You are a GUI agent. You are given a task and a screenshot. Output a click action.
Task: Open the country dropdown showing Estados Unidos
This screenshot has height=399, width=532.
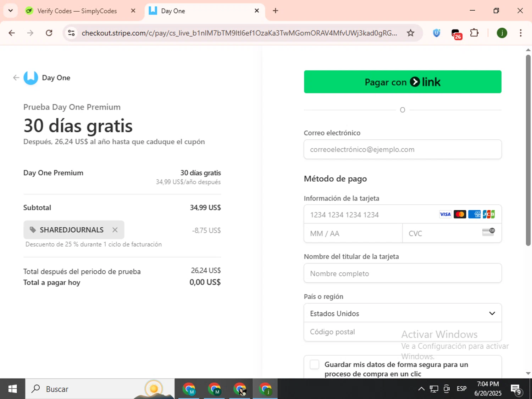pyautogui.click(x=403, y=313)
